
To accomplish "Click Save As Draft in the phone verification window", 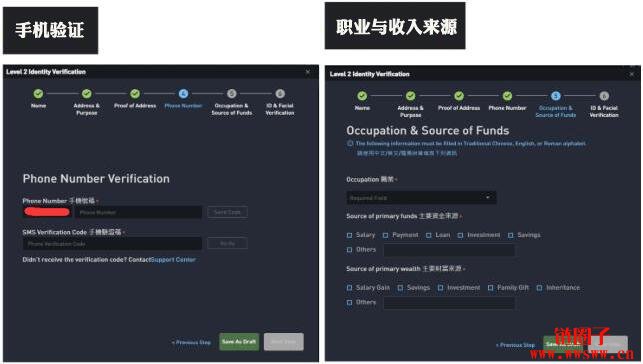I will point(239,341).
